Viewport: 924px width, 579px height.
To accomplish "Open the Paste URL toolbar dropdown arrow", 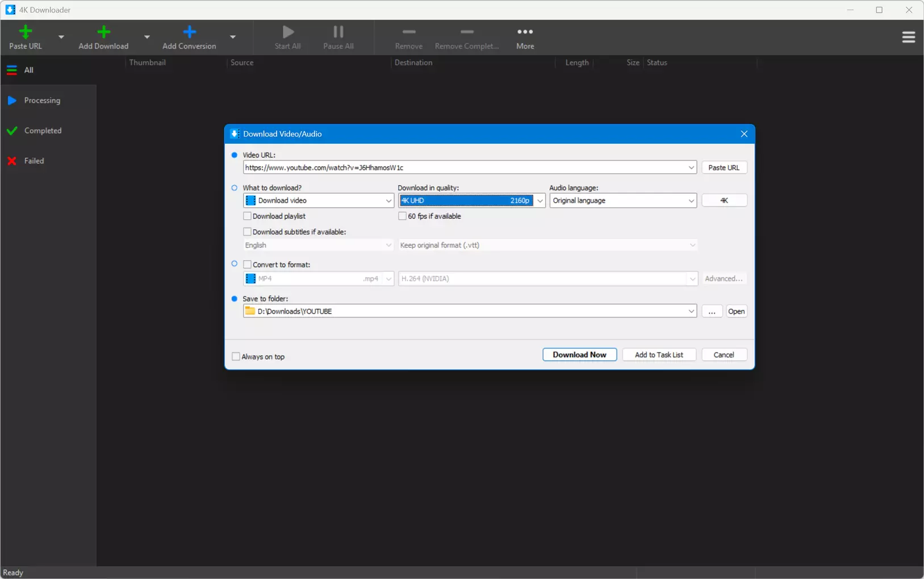I will pos(61,37).
